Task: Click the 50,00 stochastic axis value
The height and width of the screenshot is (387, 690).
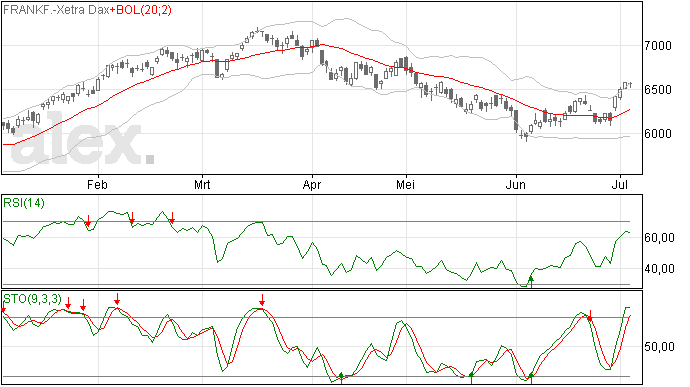Action: click(x=659, y=347)
